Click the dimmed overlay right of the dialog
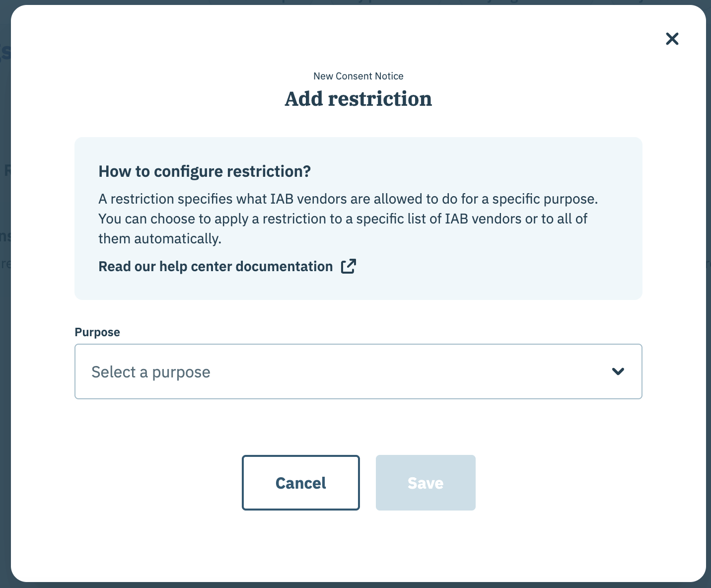Image resolution: width=711 pixels, height=588 pixels. pyautogui.click(x=709, y=397)
